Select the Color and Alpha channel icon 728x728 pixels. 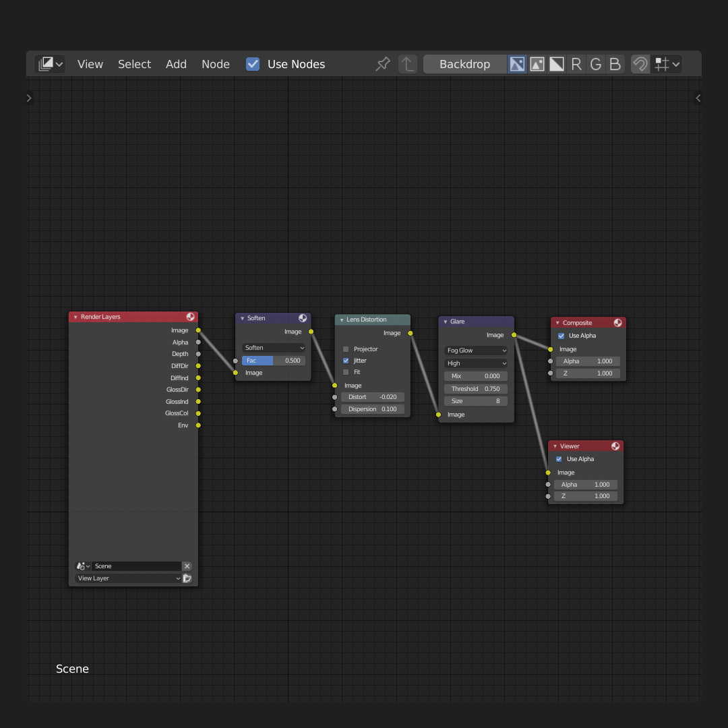pos(517,64)
